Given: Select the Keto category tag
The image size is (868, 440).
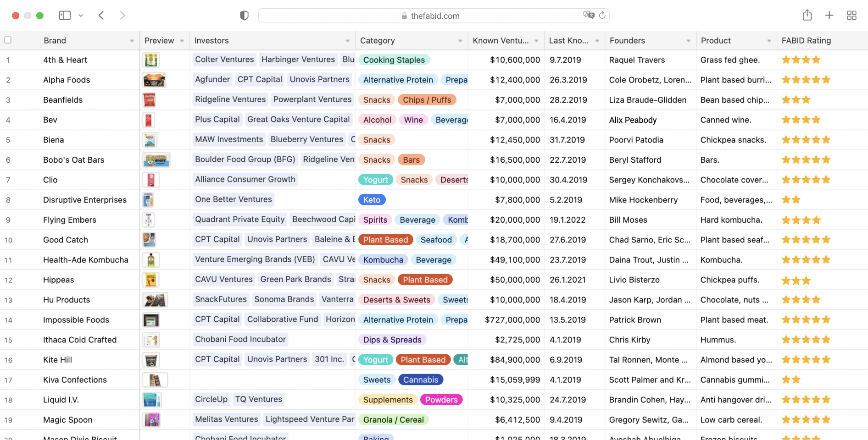Looking at the screenshot, I should tap(372, 200).
